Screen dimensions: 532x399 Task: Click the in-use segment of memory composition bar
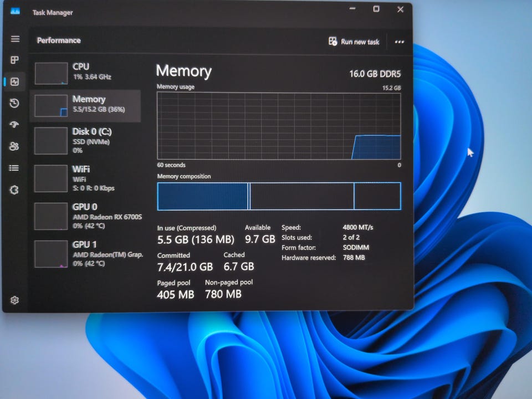pyautogui.click(x=203, y=196)
